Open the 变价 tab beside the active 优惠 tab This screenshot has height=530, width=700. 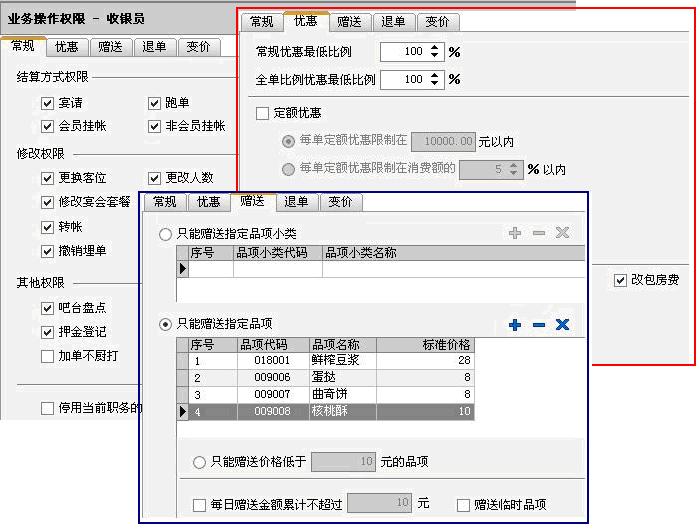[x=437, y=21]
